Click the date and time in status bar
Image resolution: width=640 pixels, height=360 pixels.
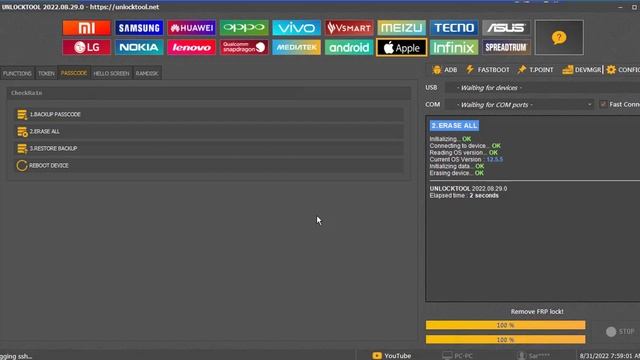(x=609, y=356)
